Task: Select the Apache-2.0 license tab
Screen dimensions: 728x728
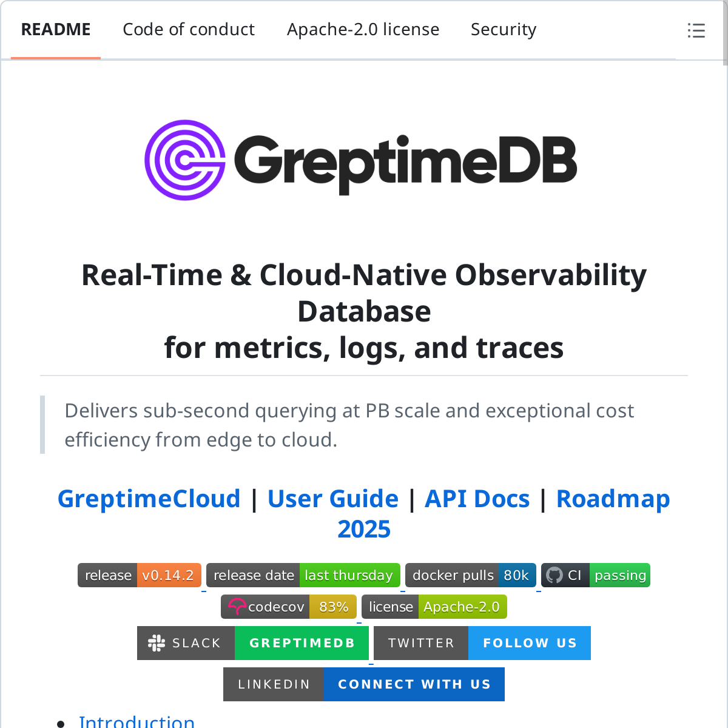Action: pyautogui.click(x=363, y=30)
